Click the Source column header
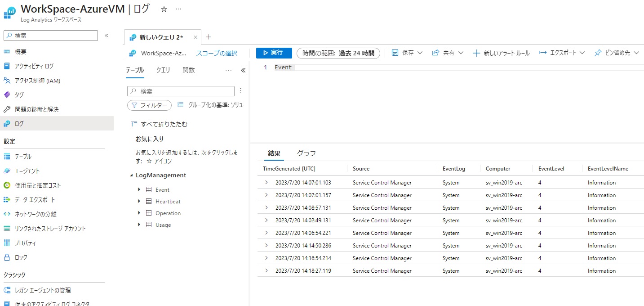Image resolution: width=644 pixels, height=306 pixels. pyautogui.click(x=361, y=169)
